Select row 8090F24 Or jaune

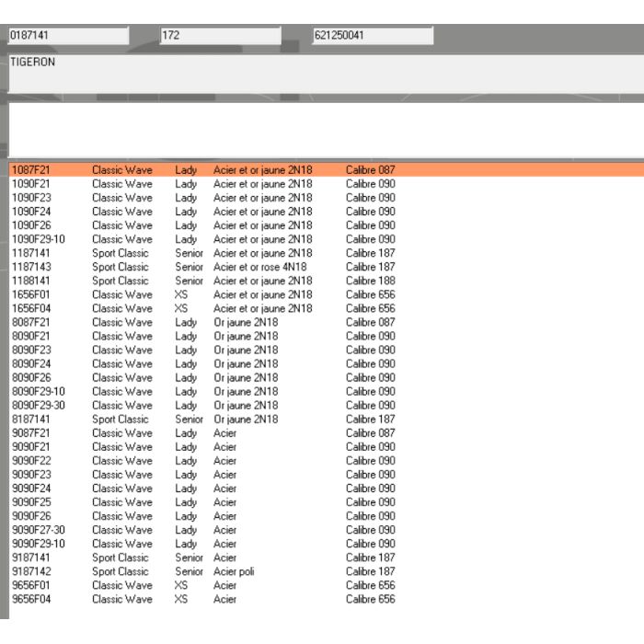click(x=326, y=363)
